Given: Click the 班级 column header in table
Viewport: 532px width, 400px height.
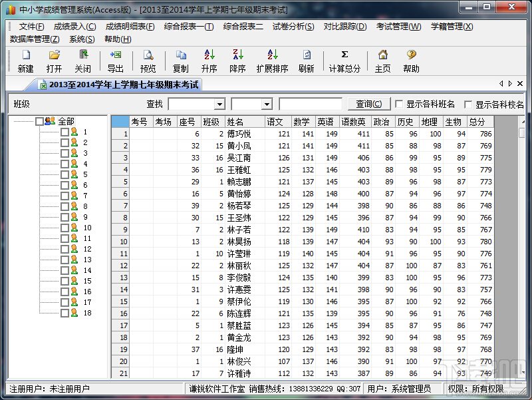Looking at the screenshot, I should point(213,122).
